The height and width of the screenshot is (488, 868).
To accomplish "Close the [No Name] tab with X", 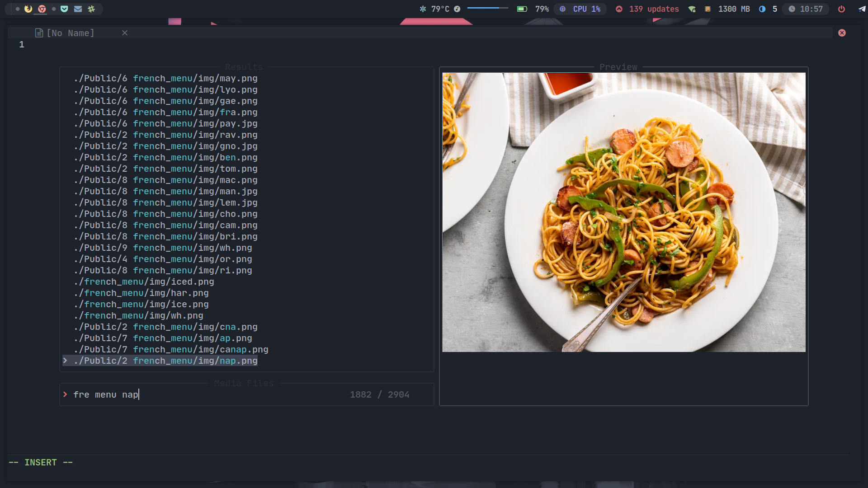I will 125,33.
